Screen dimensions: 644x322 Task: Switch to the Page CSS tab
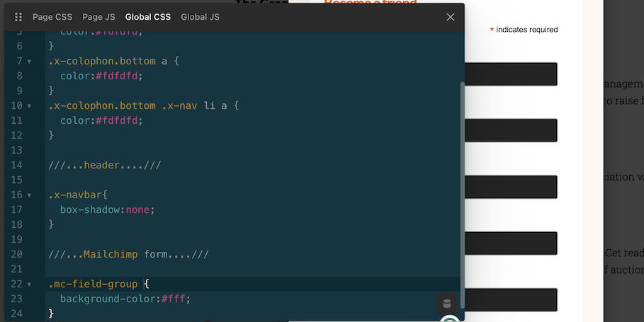52,17
